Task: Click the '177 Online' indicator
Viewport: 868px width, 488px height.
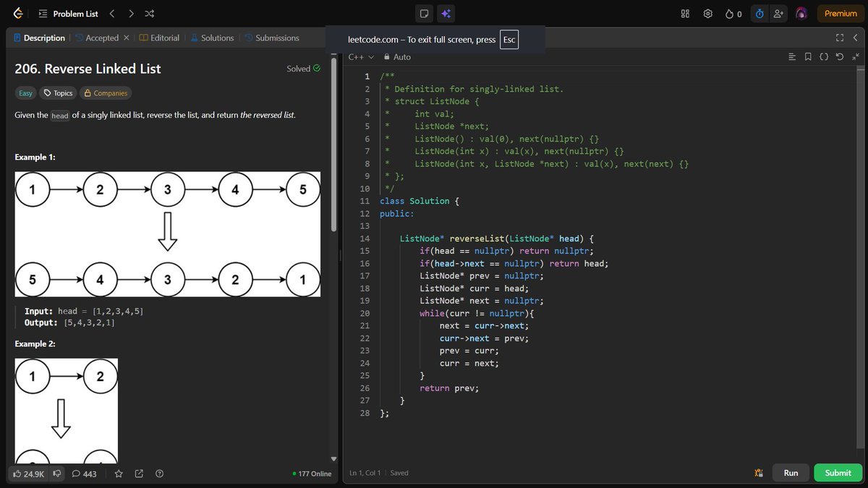Action: (312, 474)
